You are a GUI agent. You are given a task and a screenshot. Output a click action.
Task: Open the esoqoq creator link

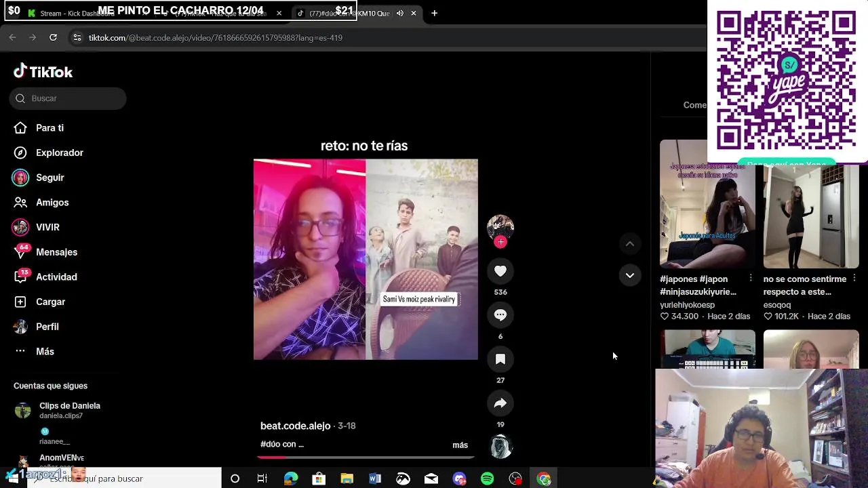pyautogui.click(x=777, y=305)
